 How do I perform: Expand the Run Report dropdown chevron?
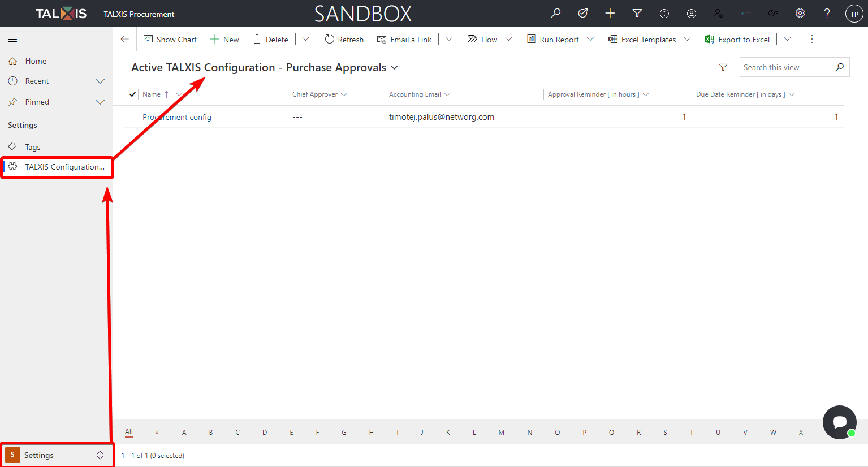click(590, 39)
